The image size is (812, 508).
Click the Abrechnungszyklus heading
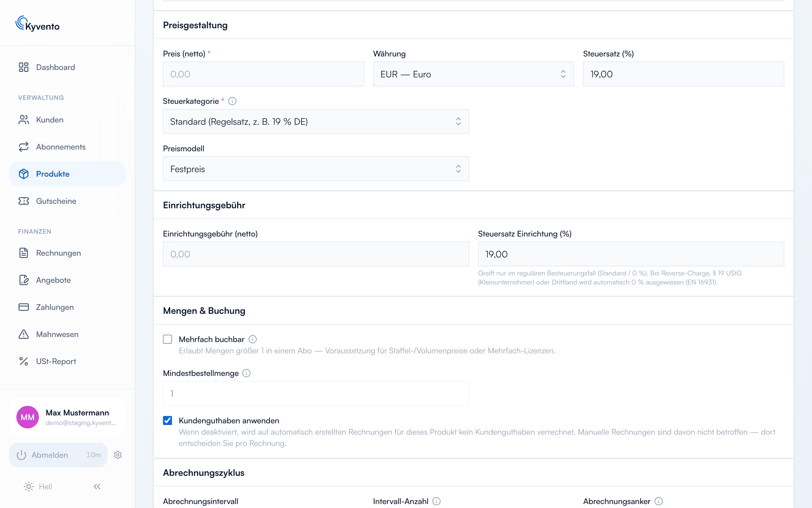(204, 473)
